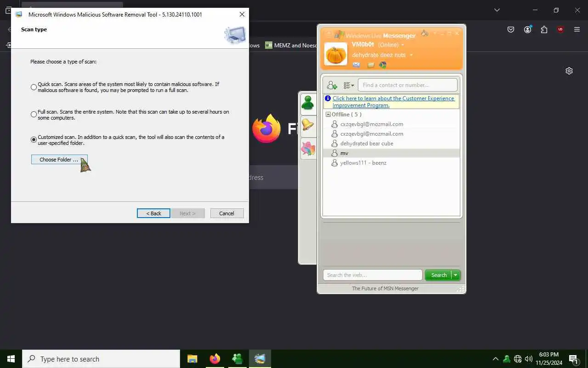Viewport: 588px width, 368px height.
Task: Select contact dehydrated bear cube
Action: point(367,144)
